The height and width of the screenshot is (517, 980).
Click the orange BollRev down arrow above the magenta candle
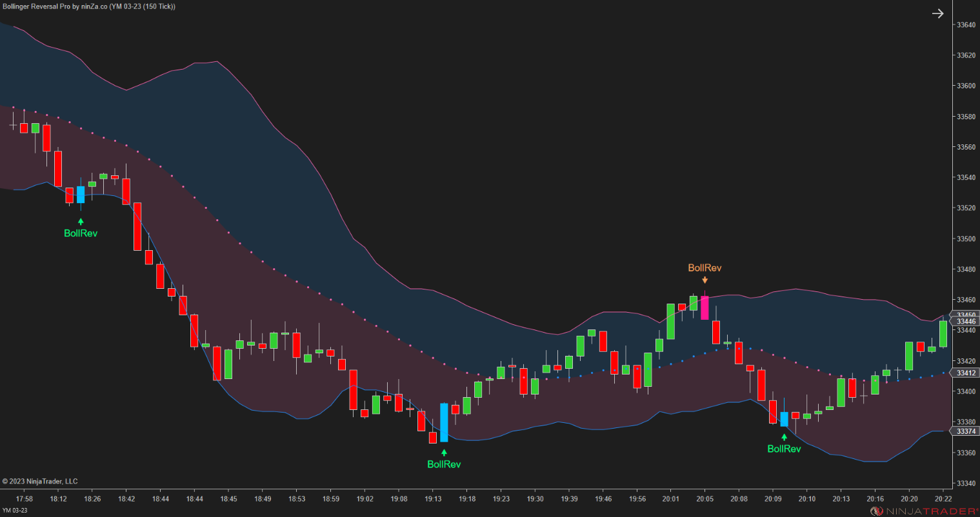[x=705, y=280]
